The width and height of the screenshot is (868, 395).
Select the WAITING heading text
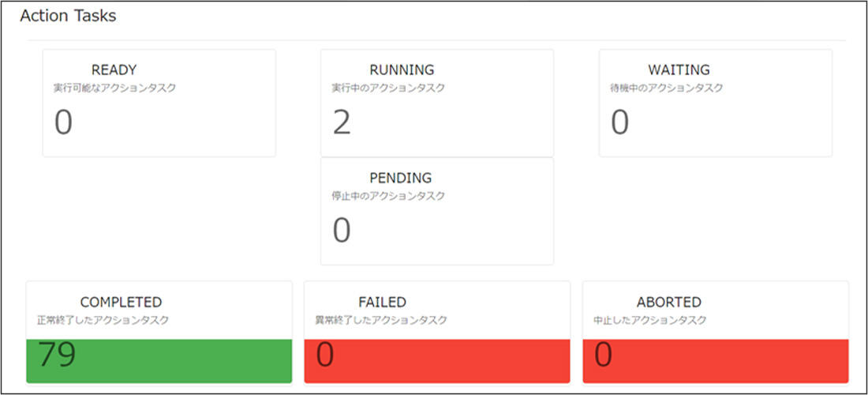coord(679,70)
